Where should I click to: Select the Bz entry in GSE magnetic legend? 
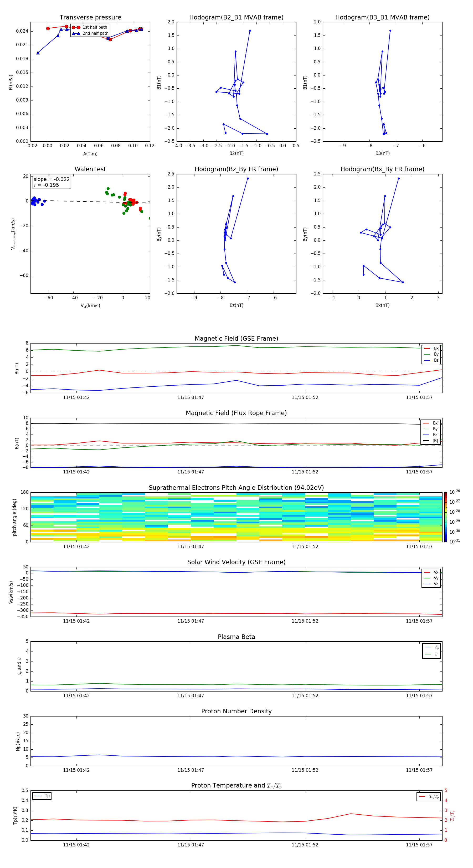pyautogui.click(x=431, y=360)
